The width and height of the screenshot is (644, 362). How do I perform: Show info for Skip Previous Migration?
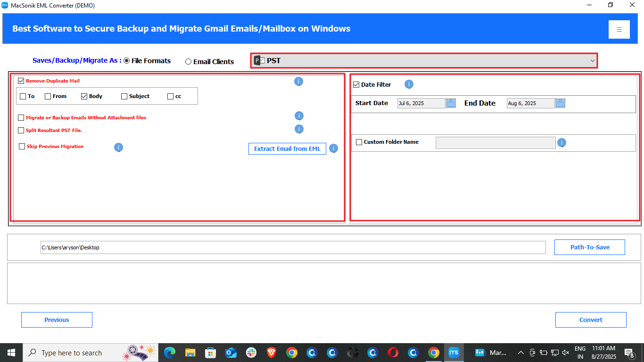[118, 148]
